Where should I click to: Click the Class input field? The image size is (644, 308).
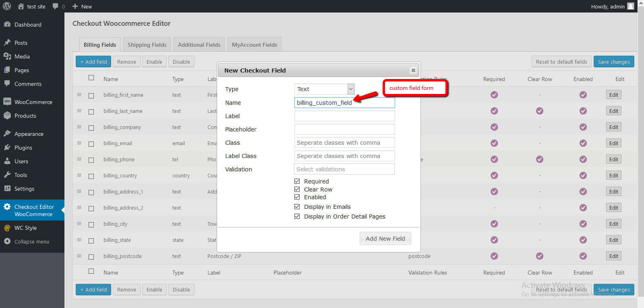pos(344,143)
